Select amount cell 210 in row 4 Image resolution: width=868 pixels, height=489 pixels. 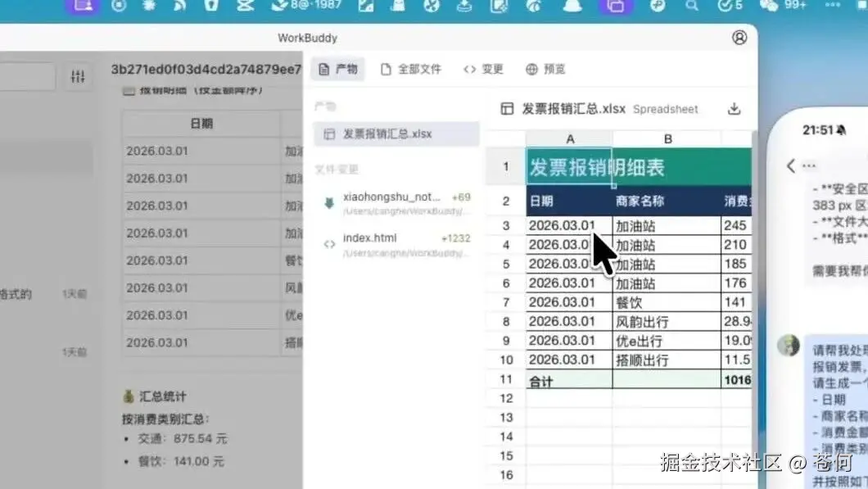[736, 245]
